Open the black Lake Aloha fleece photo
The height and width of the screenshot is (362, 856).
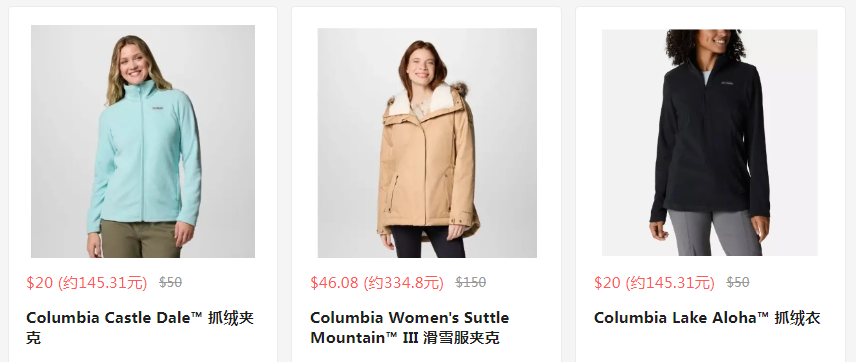[x=710, y=143]
